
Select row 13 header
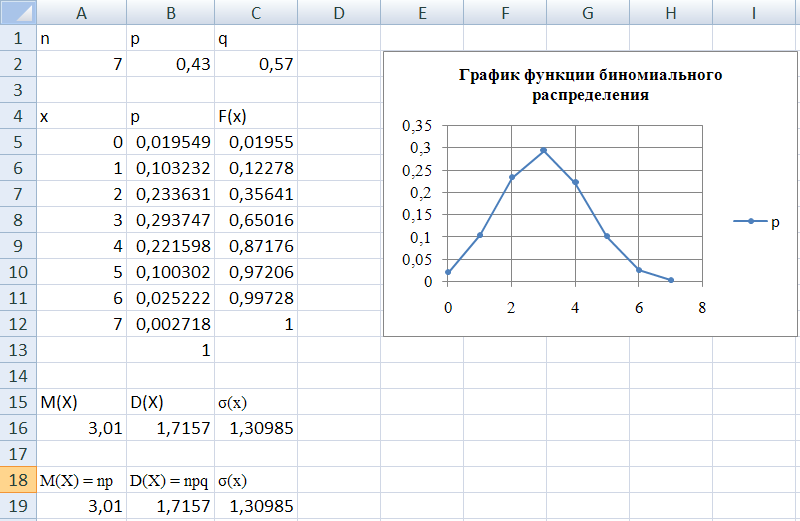(18, 350)
